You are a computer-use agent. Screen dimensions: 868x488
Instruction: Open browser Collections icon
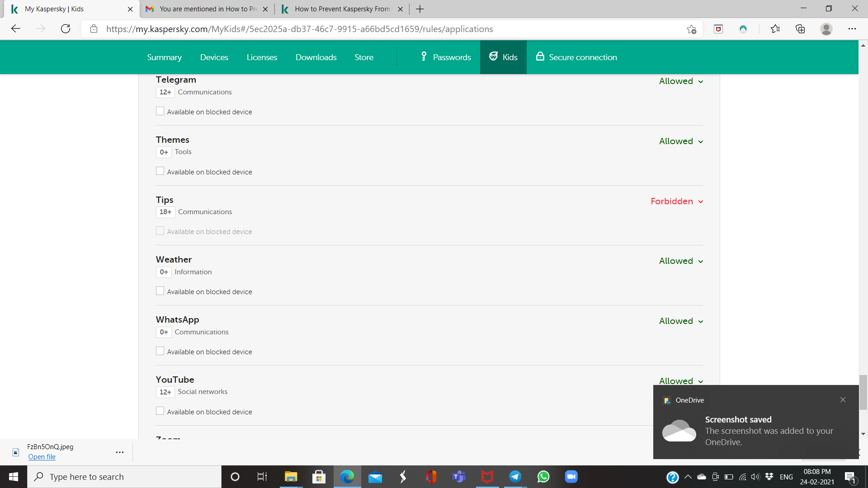800,29
